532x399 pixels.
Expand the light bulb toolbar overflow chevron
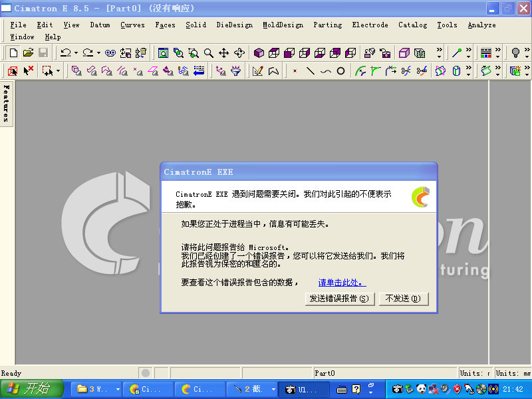tap(527, 53)
